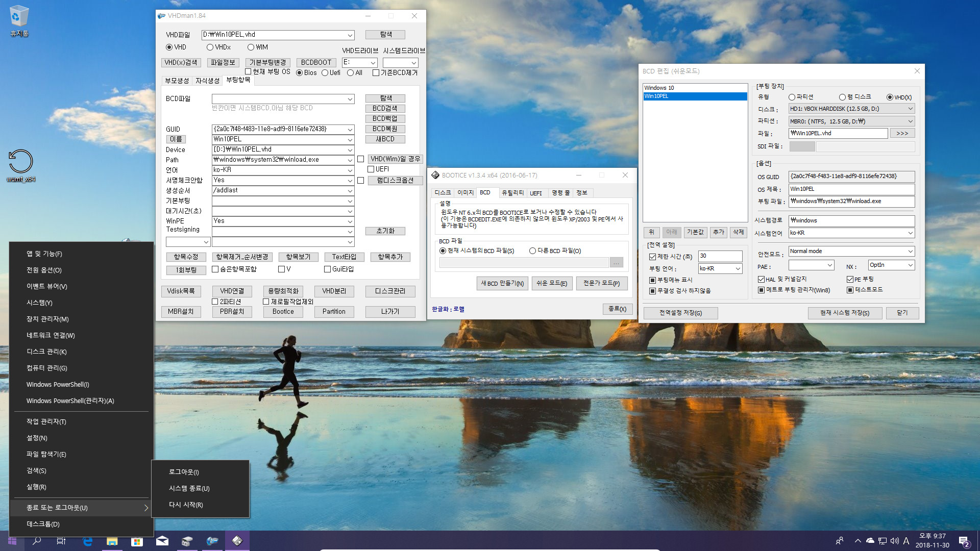Click the '...' BCD file browse button in BOOTICE

point(617,262)
